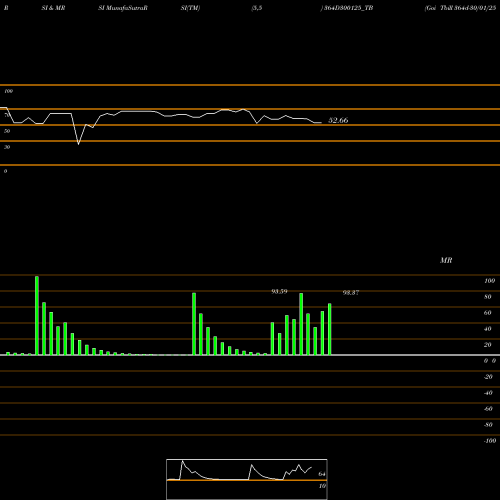Click the 93.59 value label above the bars
The height and width of the screenshot is (500, 500).
tap(279, 292)
